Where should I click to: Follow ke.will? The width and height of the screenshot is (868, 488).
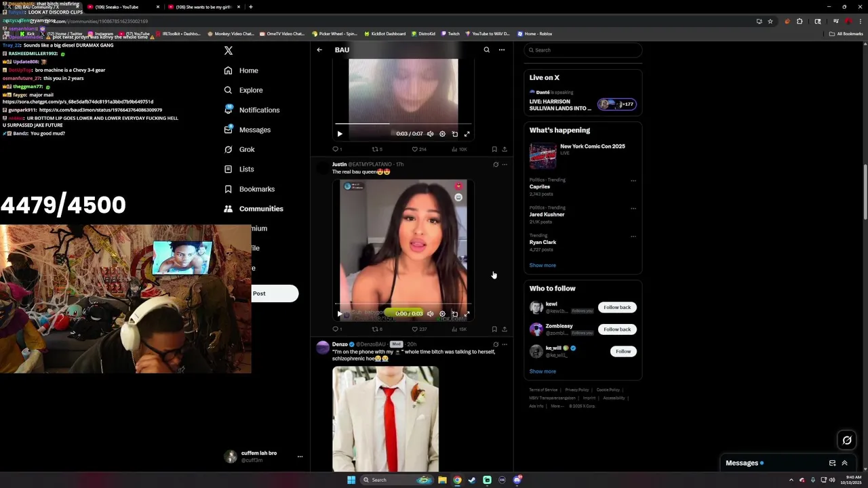click(623, 351)
